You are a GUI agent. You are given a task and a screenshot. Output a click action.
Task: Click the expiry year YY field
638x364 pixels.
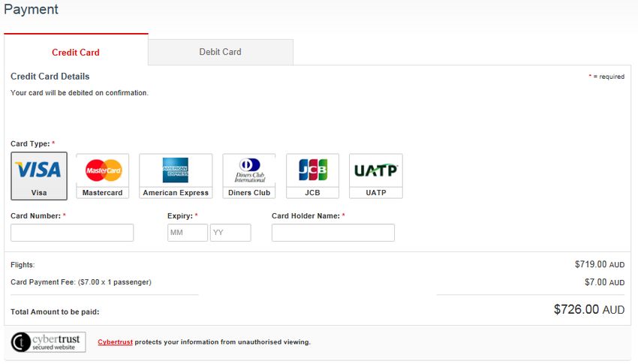pyautogui.click(x=230, y=233)
